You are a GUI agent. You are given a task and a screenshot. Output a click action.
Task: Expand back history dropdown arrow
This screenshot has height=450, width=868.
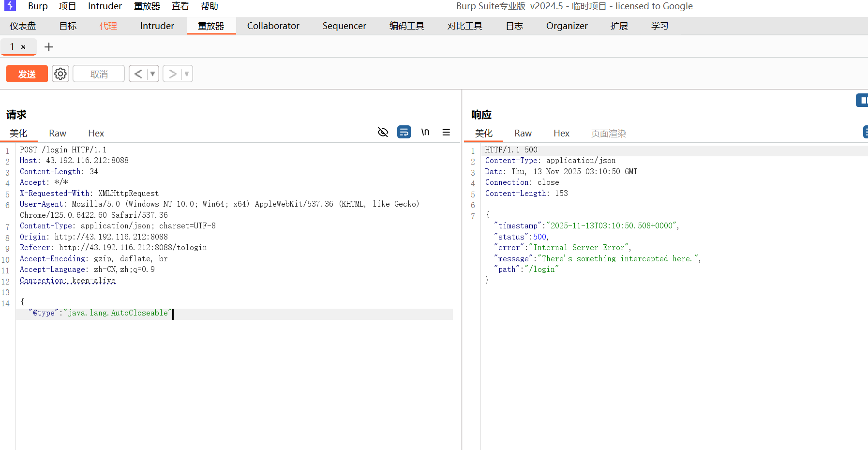tap(153, 74)
